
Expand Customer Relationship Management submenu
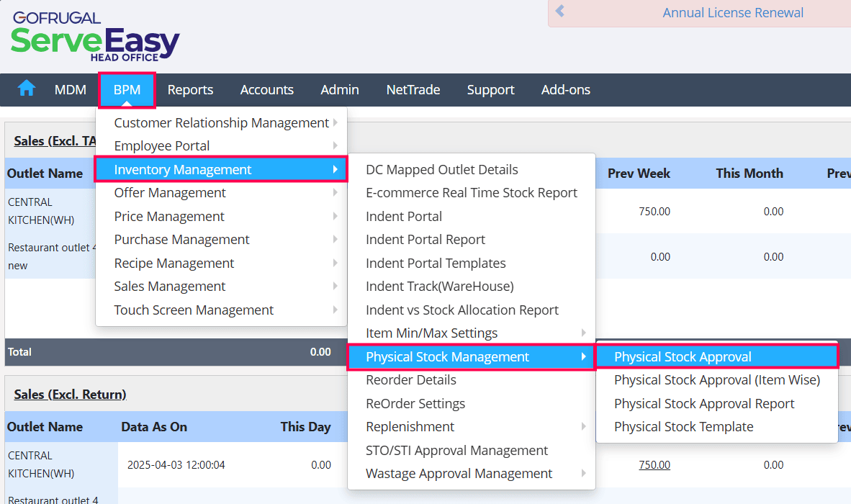click(221, 123)
